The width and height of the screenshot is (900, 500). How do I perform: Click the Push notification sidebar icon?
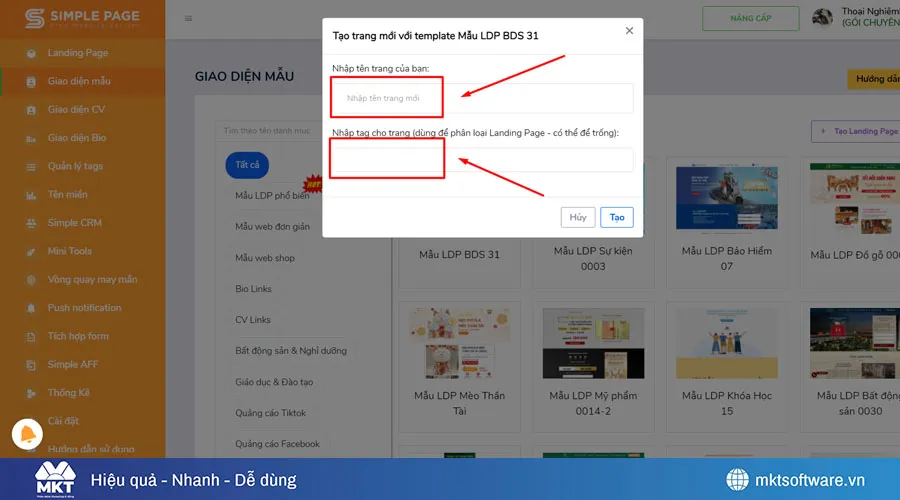pos(30,308)
